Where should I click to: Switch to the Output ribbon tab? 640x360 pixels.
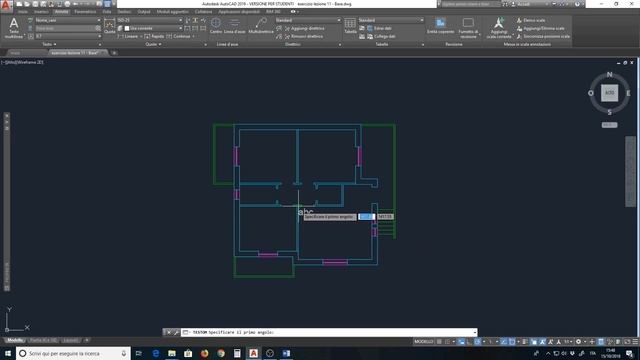[x=144, y=12]
